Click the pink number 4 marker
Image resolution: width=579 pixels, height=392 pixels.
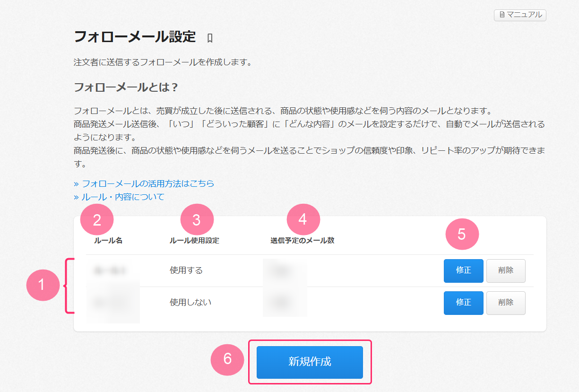coord(303,219)
